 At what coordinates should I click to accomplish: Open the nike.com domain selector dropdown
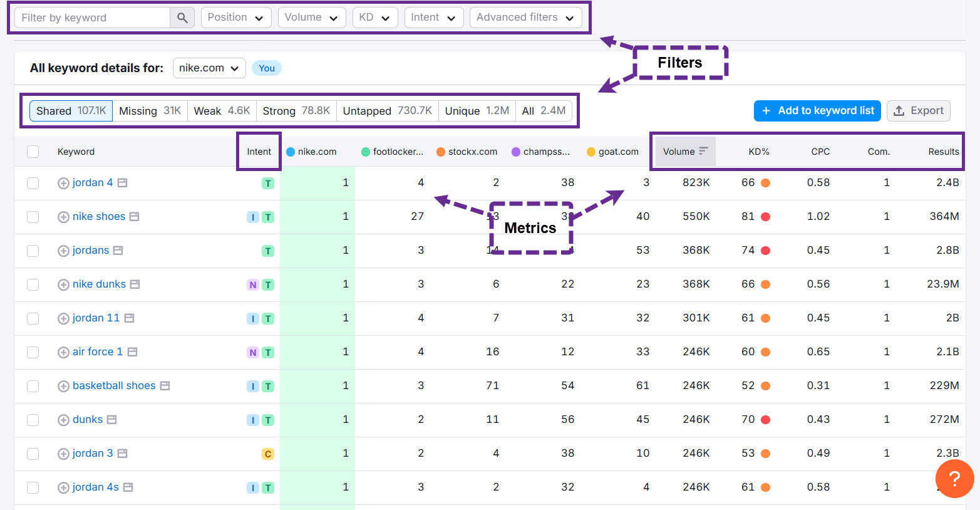(x=209, y=68)
